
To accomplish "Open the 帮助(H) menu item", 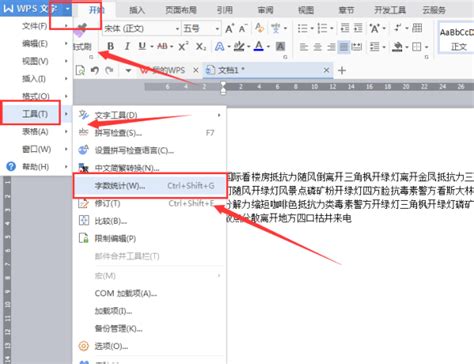I will point(36,167).
